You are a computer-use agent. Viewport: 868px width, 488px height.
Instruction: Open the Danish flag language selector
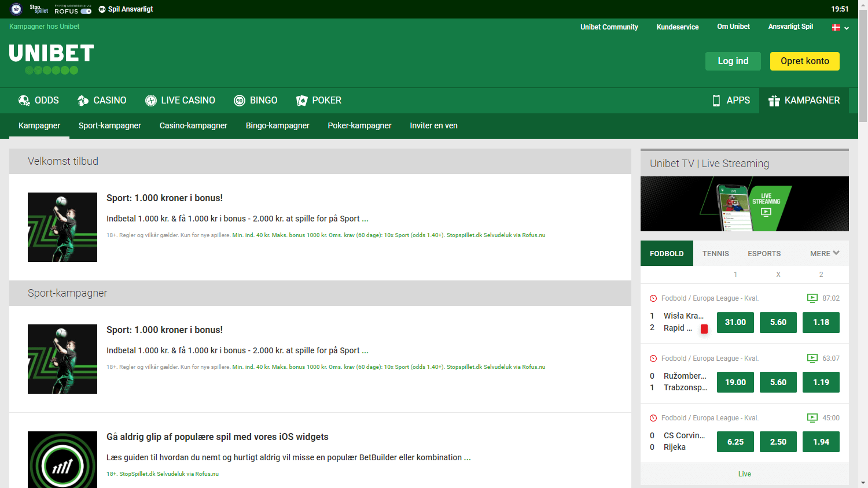click(840, 27)
